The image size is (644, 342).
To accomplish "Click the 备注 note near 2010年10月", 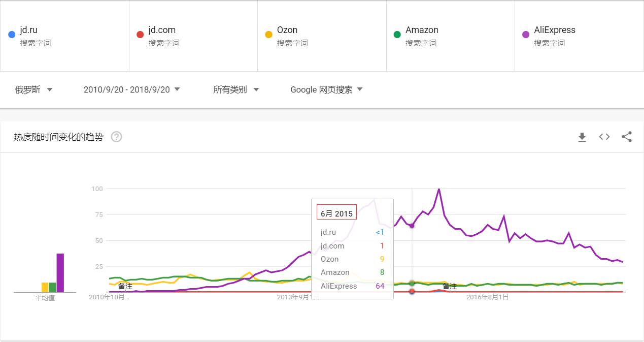I will pos(125,287).
